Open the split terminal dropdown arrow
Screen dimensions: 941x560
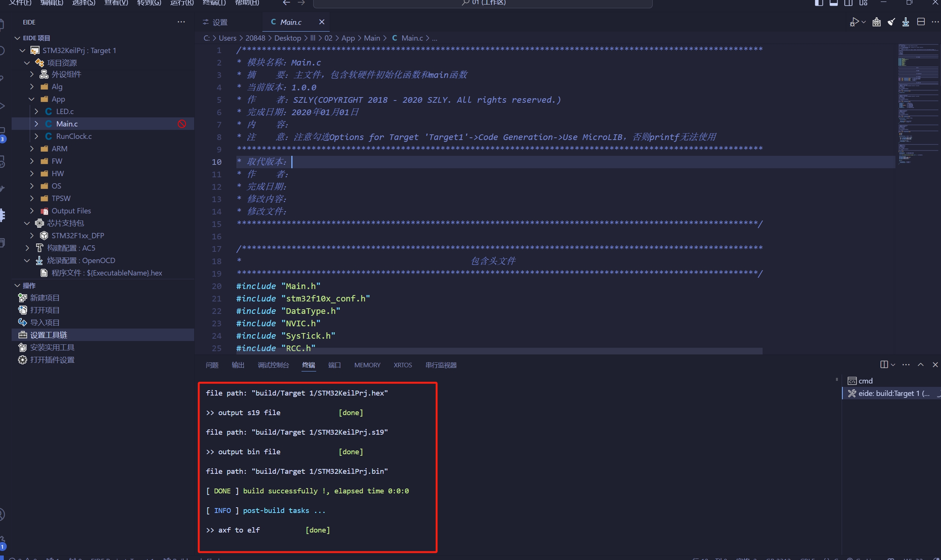coord(893,365)
